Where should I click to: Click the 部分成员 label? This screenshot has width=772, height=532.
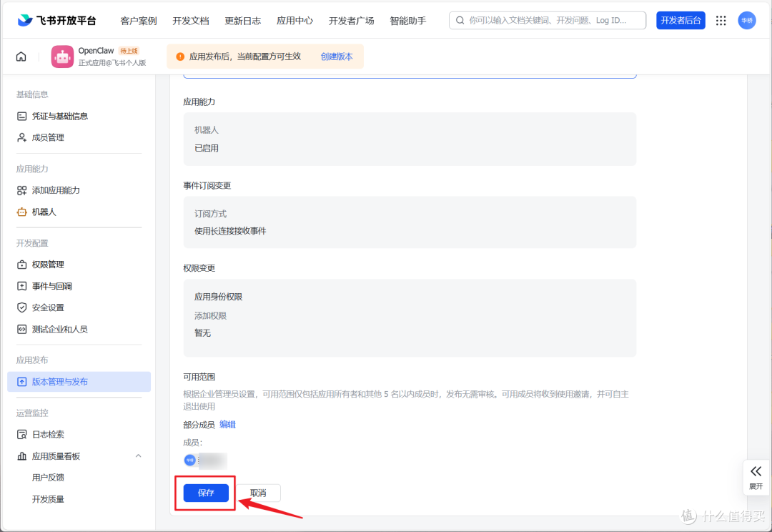coord(199,425)
